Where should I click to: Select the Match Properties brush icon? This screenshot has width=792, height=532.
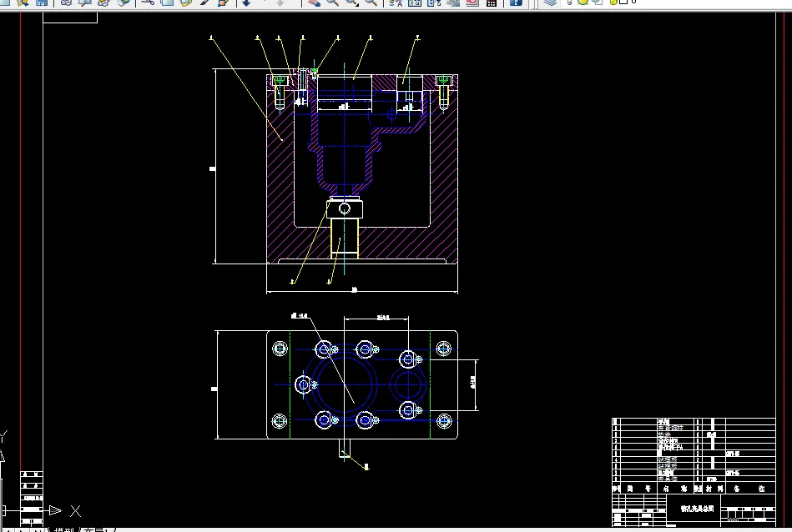coord(204,2)
